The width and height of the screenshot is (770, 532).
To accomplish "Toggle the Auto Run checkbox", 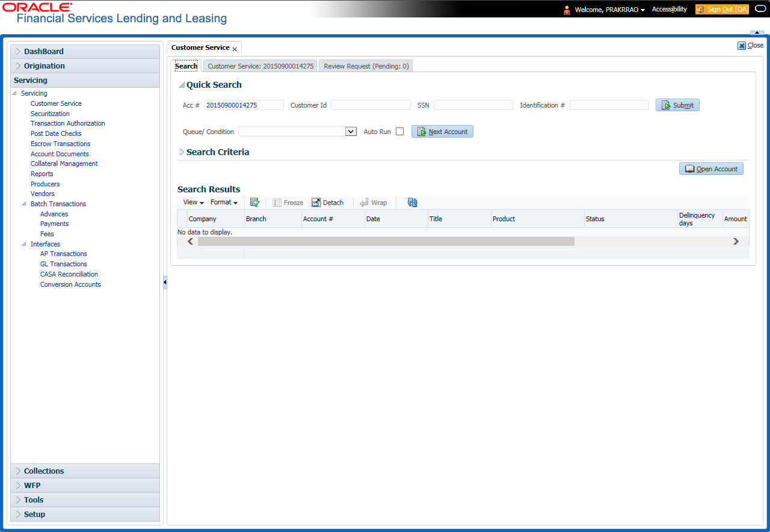I will point(399,132).
